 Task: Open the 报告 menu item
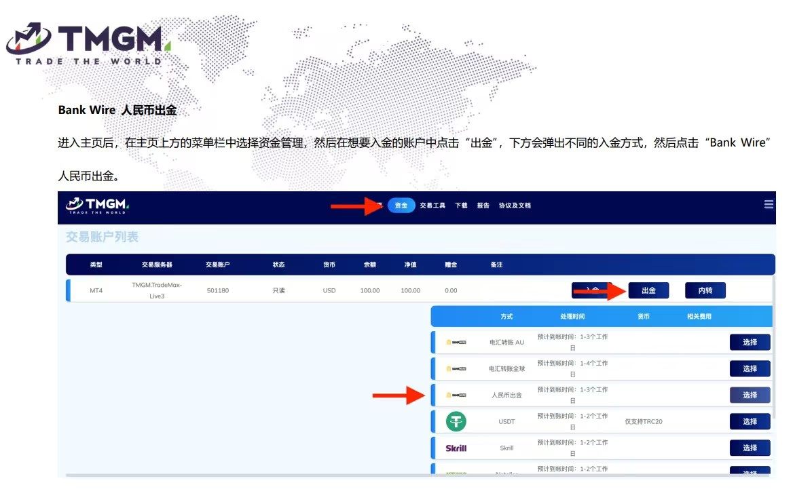pos(483,206)
